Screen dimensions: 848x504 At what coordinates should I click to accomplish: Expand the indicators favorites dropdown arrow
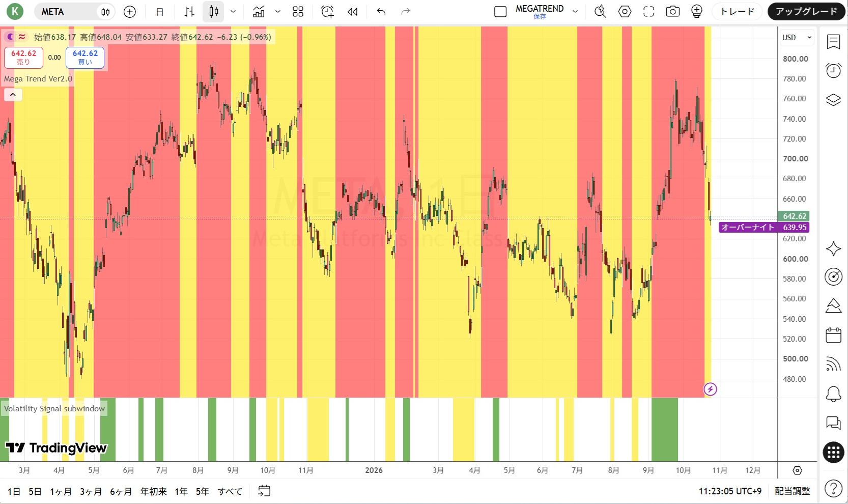[x=278, y=12]
